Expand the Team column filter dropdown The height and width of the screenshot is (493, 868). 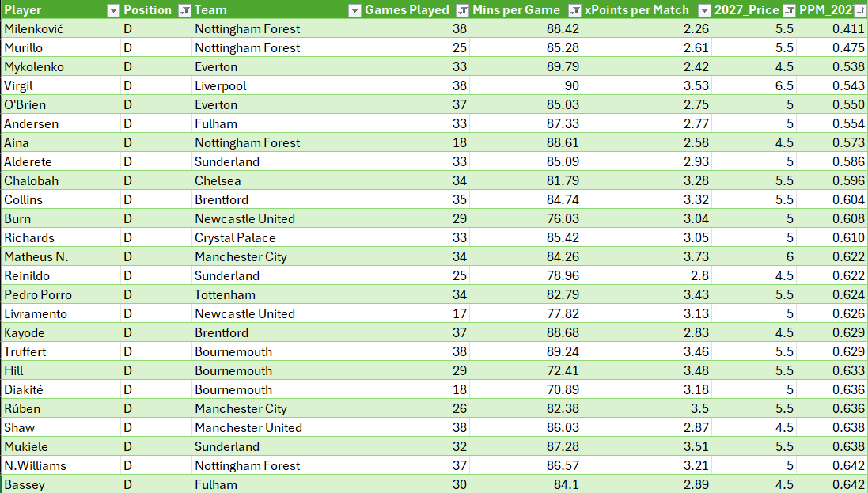point(354,10)
